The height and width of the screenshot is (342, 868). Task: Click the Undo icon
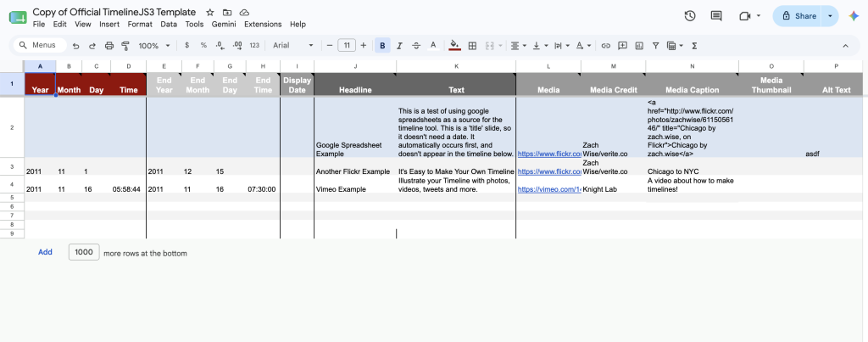75,46
